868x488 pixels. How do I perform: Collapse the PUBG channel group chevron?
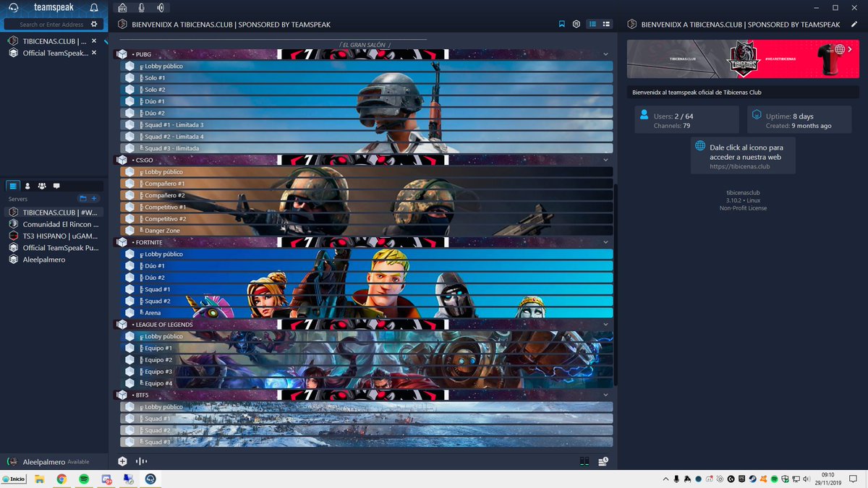click(606, 54)
